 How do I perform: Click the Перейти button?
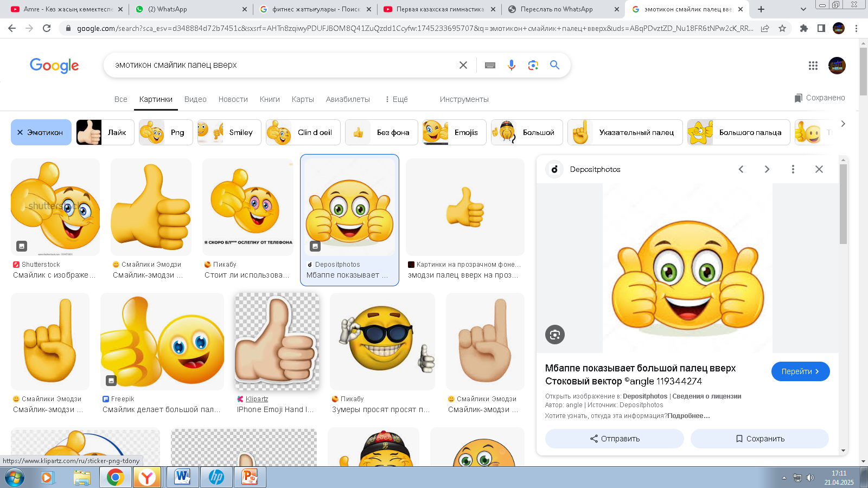coord(801,371)
